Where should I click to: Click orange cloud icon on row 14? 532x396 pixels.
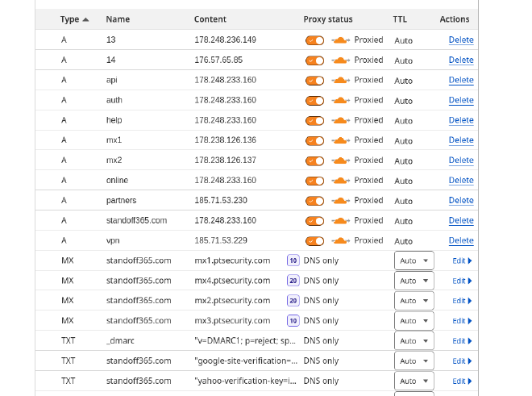341,60
